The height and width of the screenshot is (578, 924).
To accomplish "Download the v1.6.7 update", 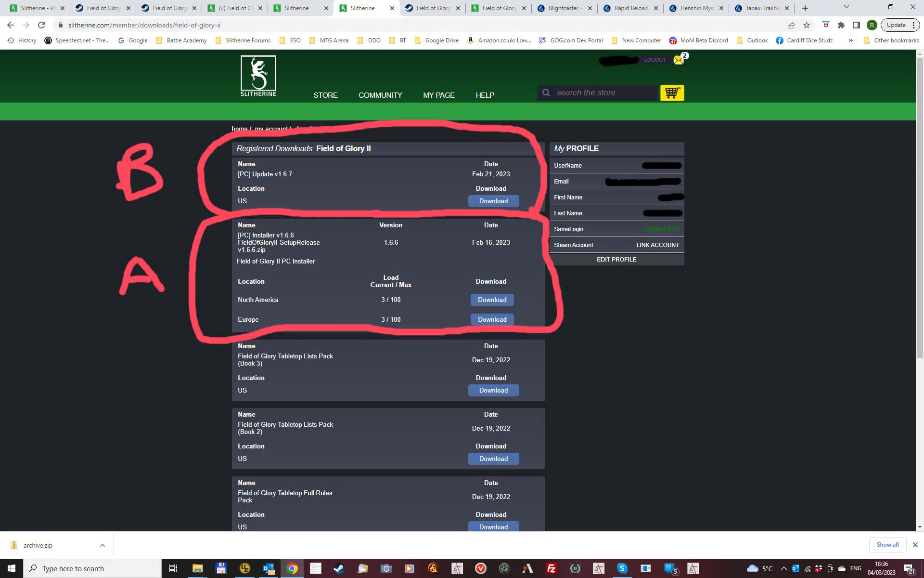I will (x=493, y=201).
